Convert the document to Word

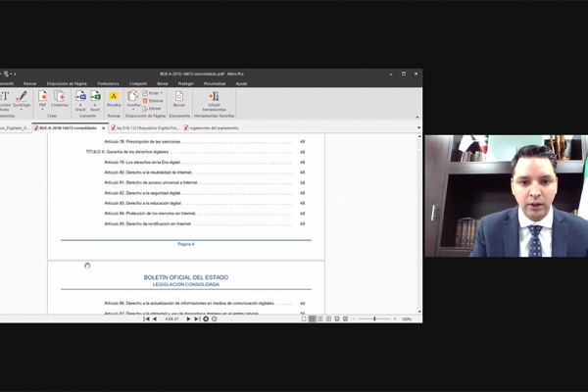click(x=80, y=101)
